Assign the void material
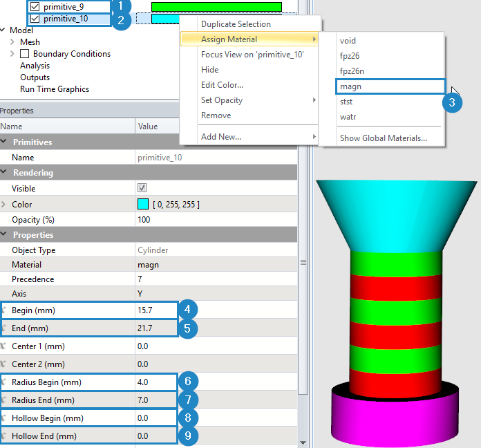Image resolution: width=481 pixels, height=448 pixels. tap(348, 41)
